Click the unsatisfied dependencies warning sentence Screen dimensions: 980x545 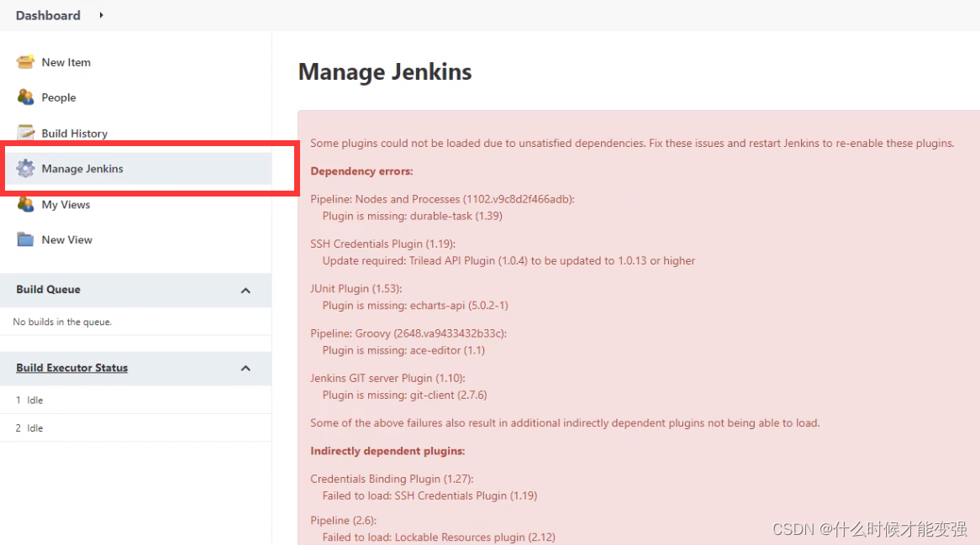point(633,143)
